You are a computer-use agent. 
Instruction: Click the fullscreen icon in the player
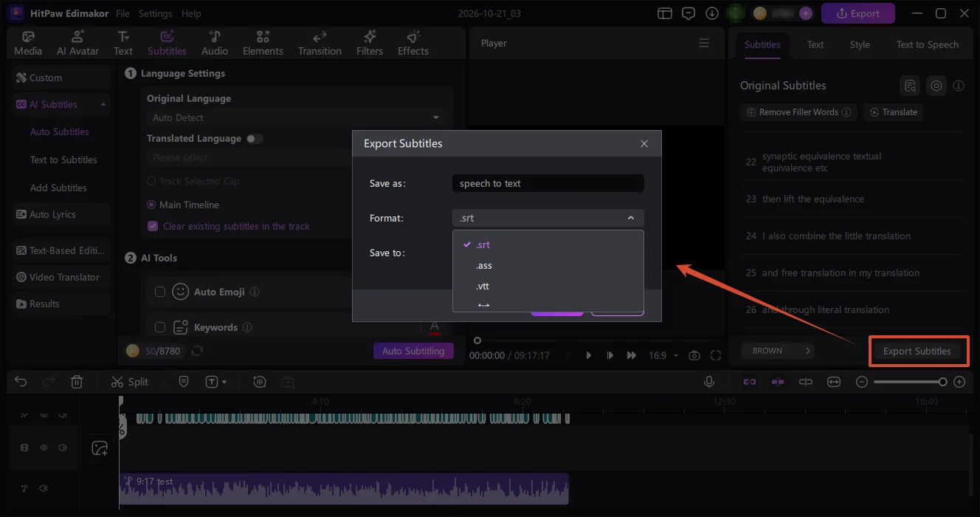[716, 355]
